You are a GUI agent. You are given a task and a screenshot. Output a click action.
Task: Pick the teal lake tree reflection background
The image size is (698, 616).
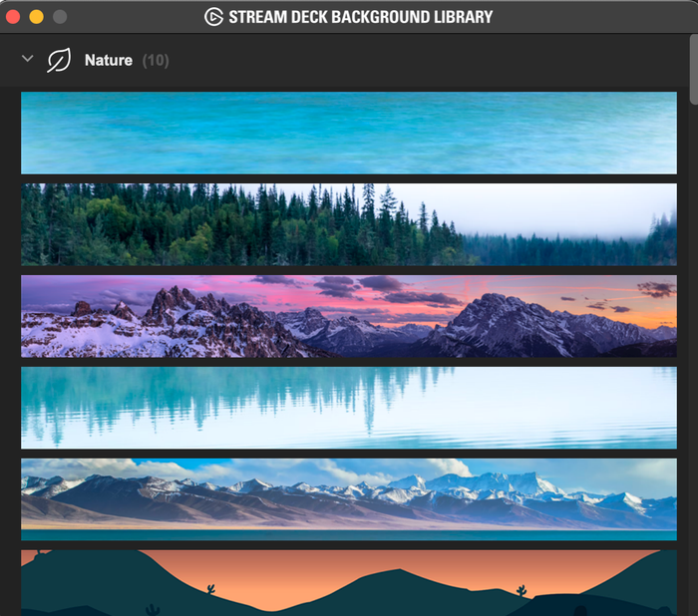(x=349, y=408)
